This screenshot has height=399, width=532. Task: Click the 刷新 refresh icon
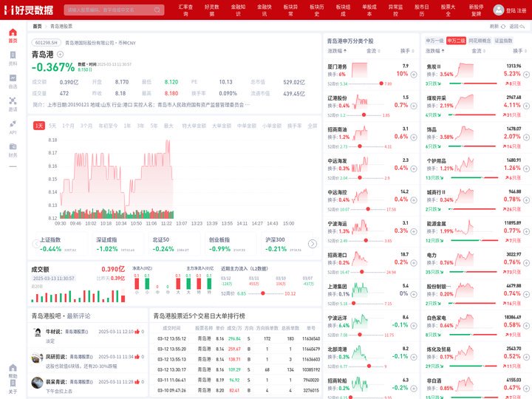pos(503,27)
